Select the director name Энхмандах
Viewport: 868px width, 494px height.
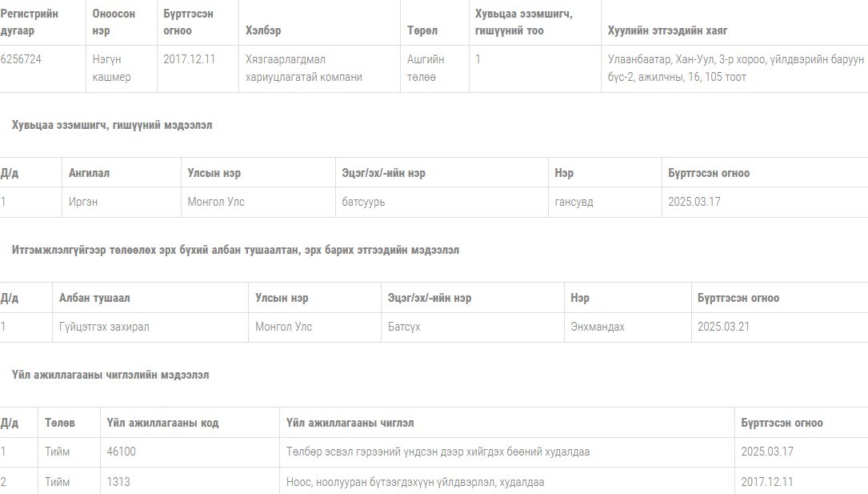click(x=598, y=327)
